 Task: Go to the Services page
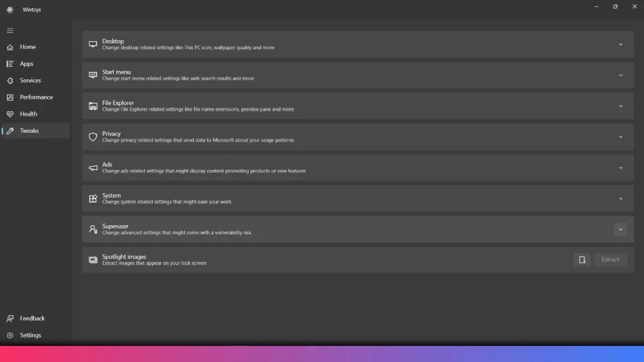35,80
